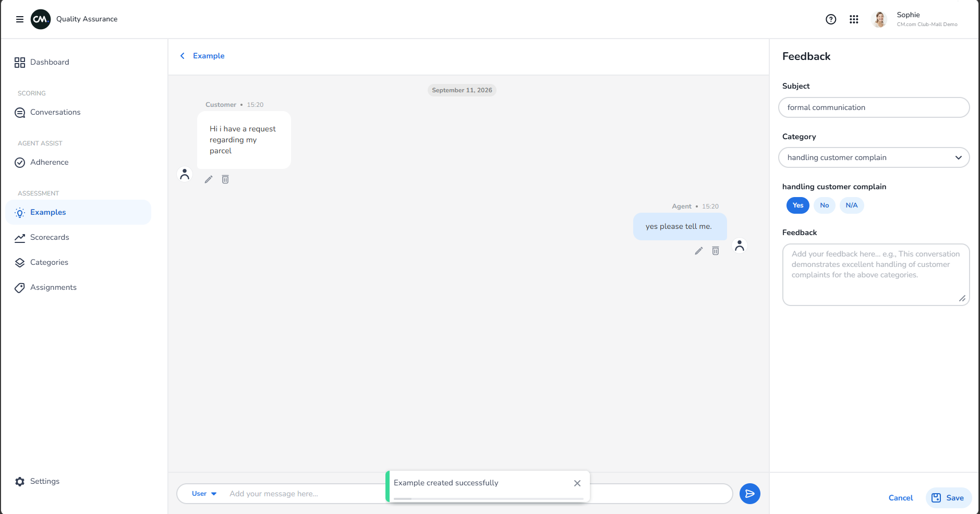
Task: Click Sophie's profile avatar
Action: (x=879, y=19)
